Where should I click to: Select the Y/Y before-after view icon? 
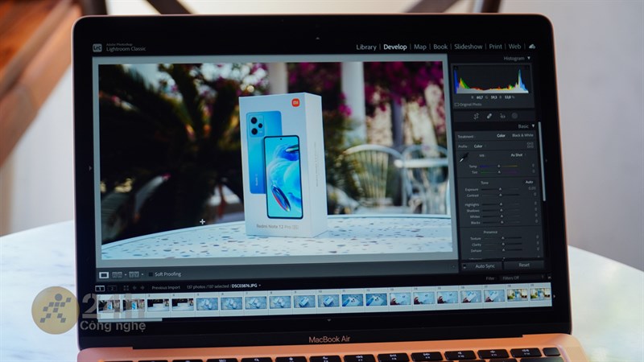pos(134,274)
